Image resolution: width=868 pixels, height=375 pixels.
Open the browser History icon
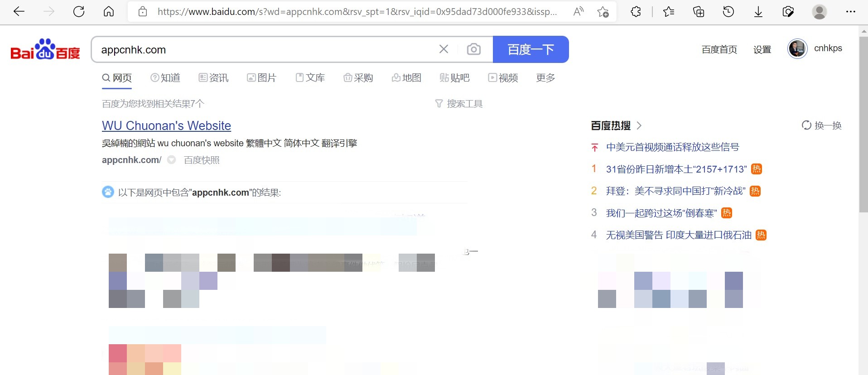[x=728, y=12]
